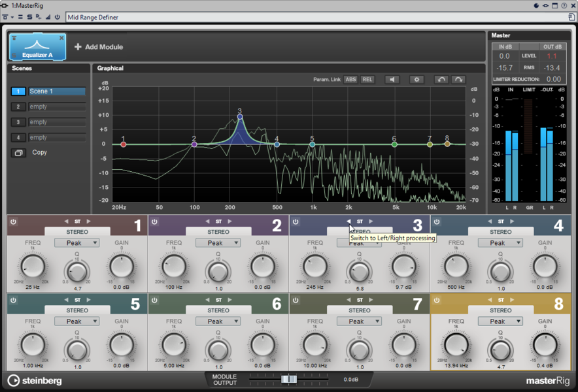Click the two-bar icon in the top plug-in toolbar
This screenshot has width=578, height=392.
click(20, 17)
